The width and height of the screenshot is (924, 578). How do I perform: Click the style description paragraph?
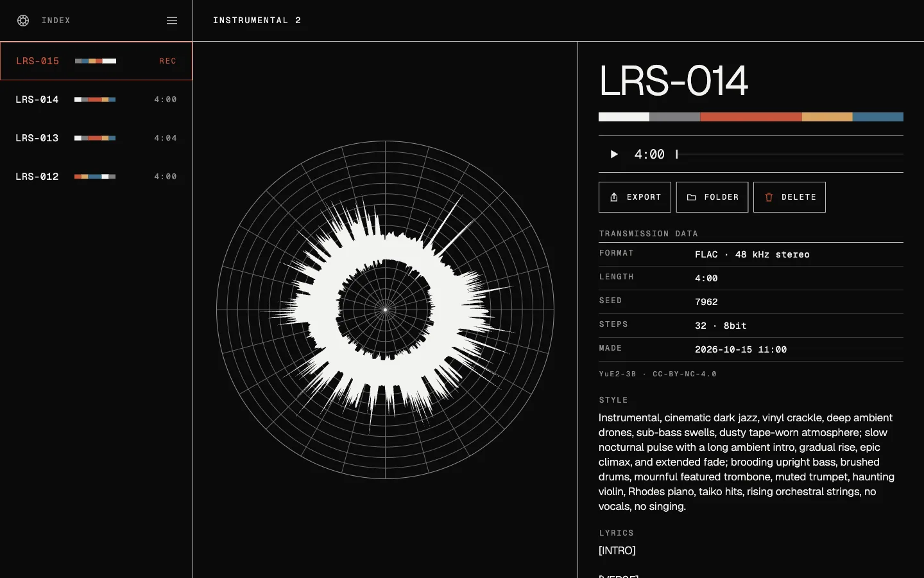(x=748, y=462)
